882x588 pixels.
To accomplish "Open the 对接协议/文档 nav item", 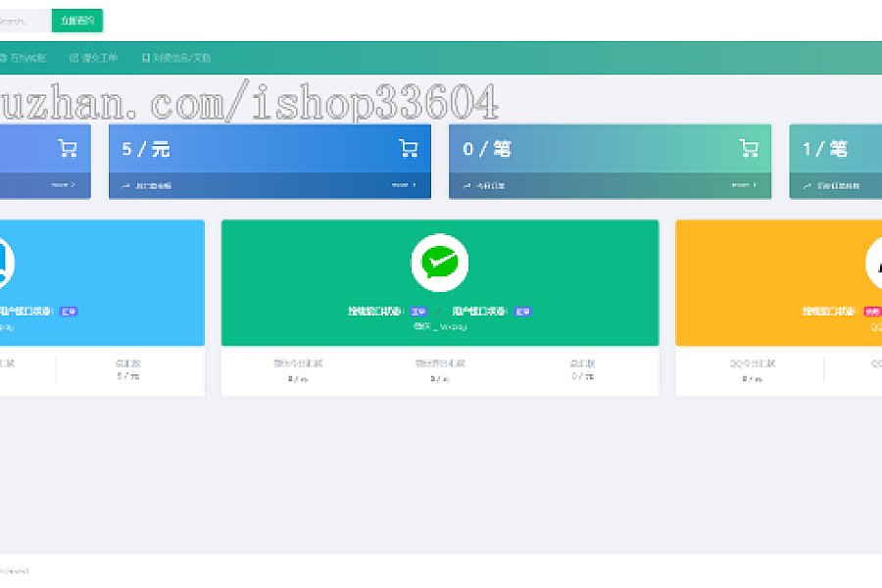I will click(176, 58).
